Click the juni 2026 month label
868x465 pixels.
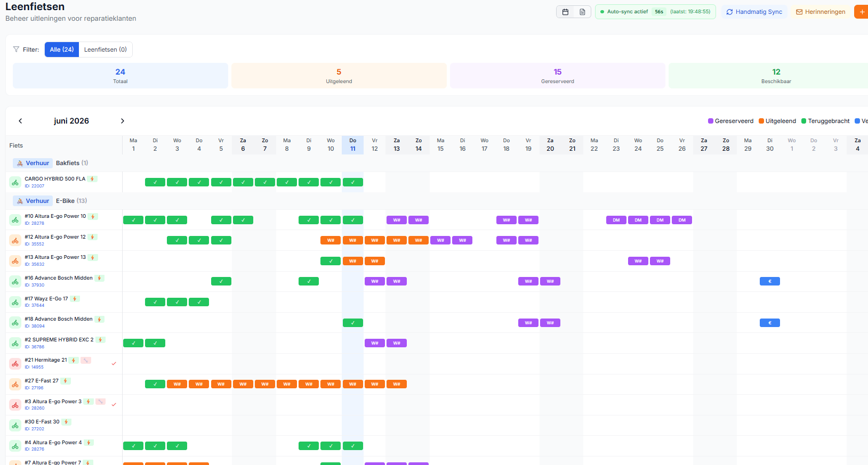71,121
